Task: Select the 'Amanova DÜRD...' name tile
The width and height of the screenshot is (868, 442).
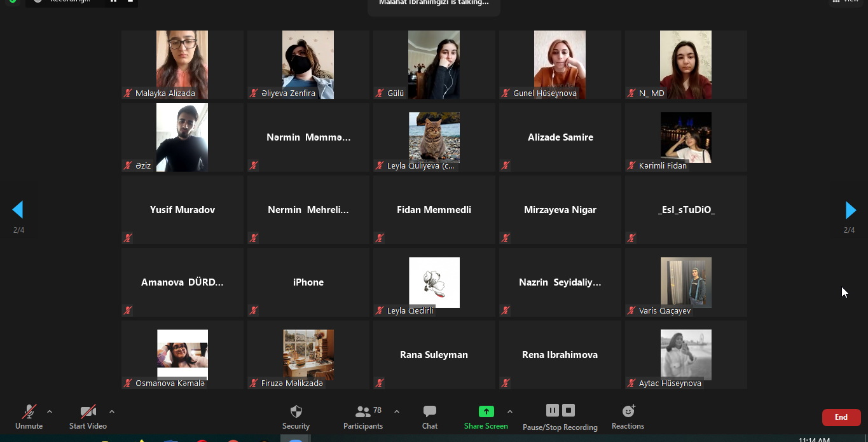Action: point(183,282)
